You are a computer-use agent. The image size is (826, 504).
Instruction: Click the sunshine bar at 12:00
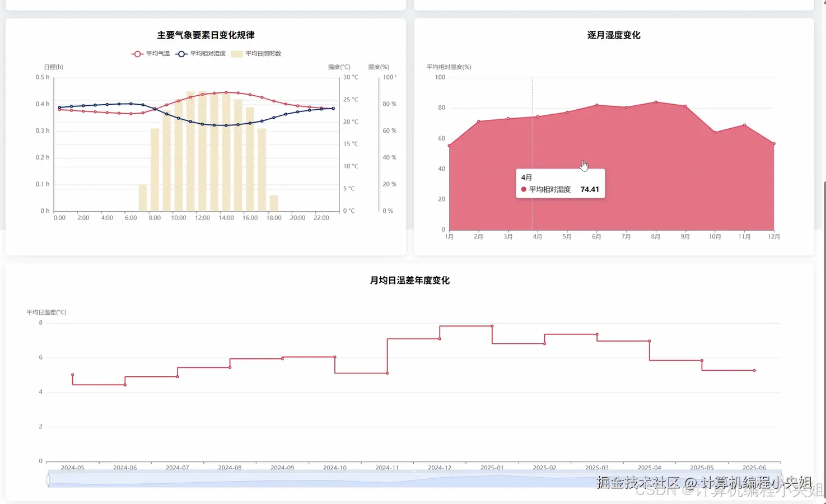[x=202, y=151]
